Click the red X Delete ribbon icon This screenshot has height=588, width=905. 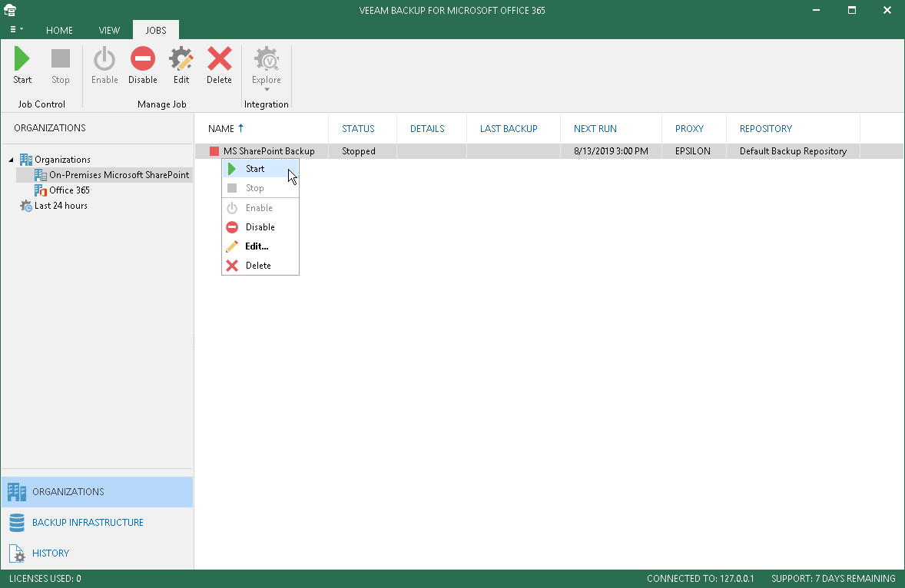[219, 59]
